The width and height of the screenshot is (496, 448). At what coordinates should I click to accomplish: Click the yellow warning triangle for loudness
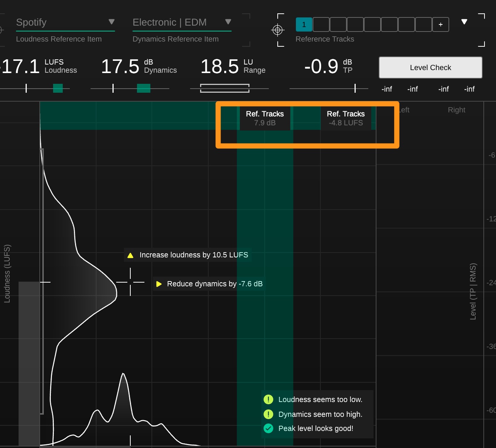pyautogui.click(x=130, y=256)
